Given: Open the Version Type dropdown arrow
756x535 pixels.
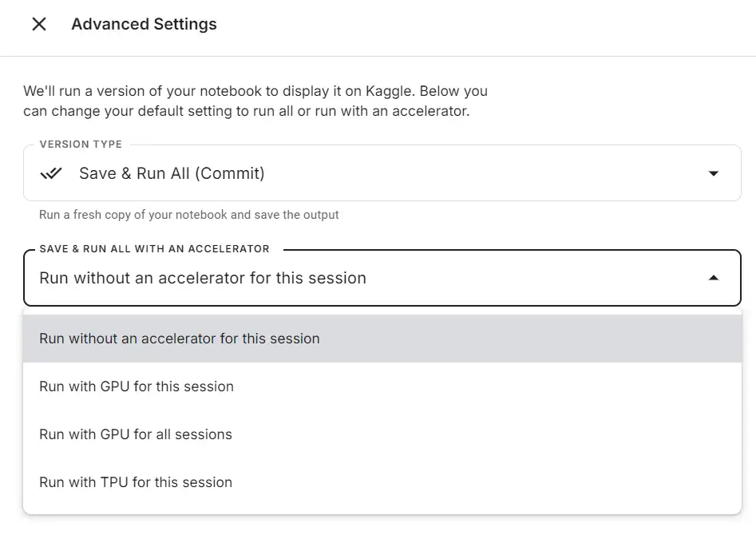Looking at the screenshot, I should [714, 173].
